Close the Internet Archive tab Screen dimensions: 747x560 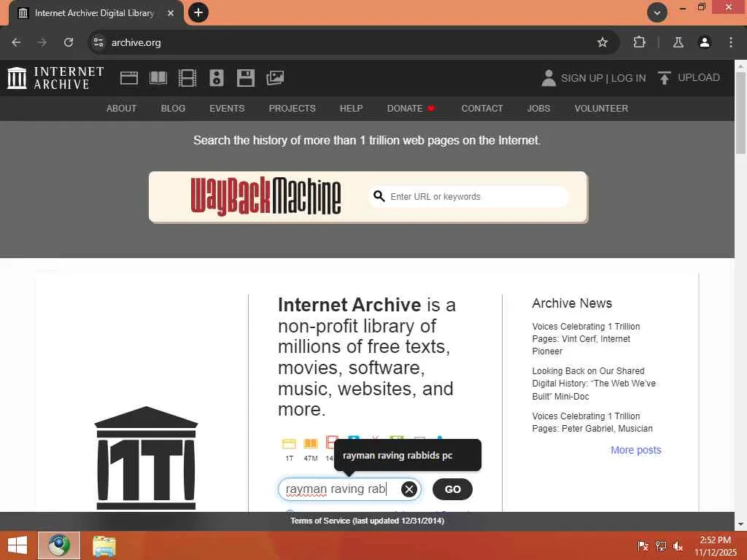(x=171, y=13)
